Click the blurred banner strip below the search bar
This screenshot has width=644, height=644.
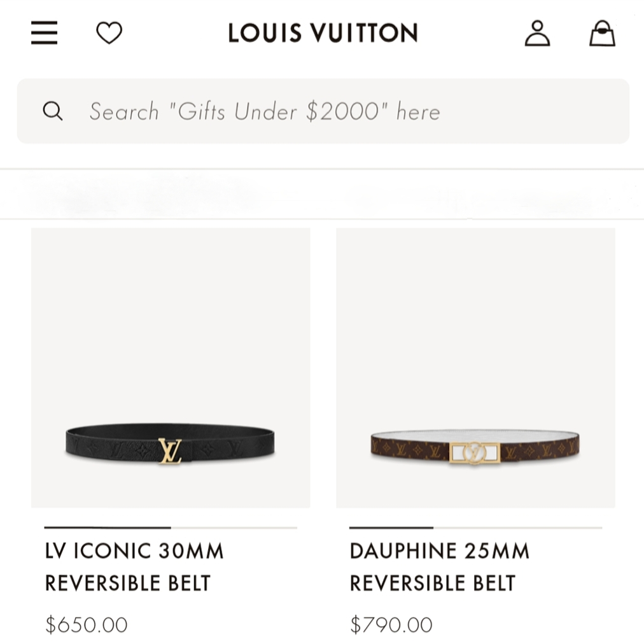[322, 194]
